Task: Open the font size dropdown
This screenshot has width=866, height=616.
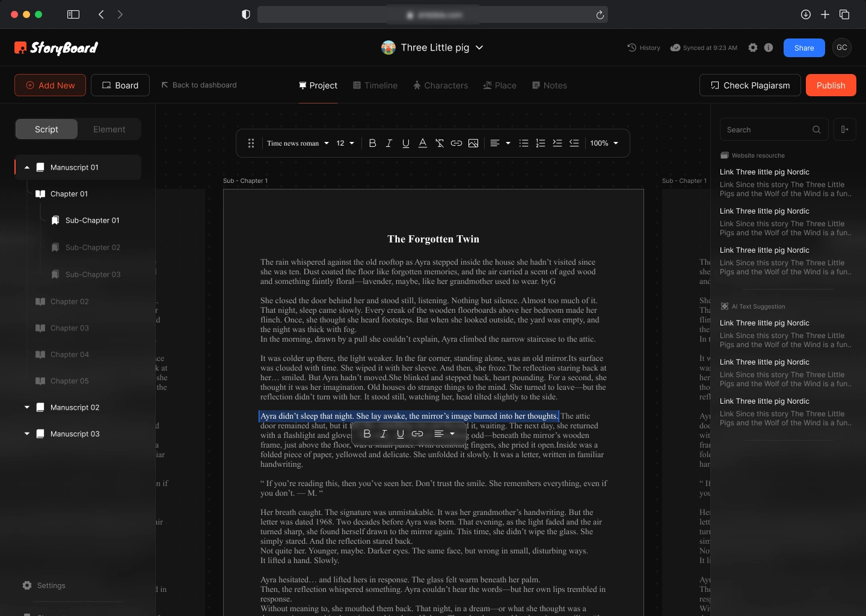Action: 345,143
